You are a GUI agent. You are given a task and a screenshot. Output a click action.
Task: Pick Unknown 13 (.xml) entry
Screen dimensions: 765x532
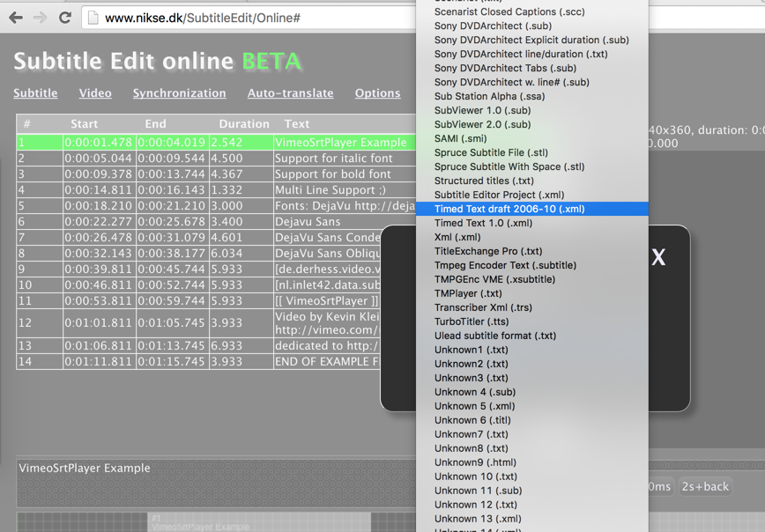(532, 520)
